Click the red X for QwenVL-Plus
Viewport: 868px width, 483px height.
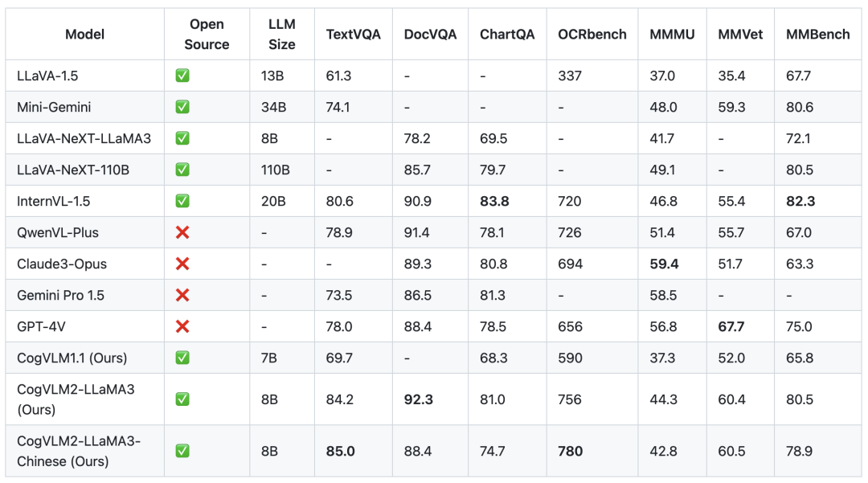pos(182,232)
